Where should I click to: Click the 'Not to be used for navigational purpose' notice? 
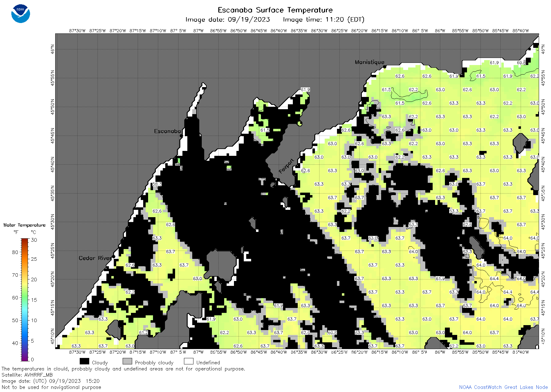(51, 387)
